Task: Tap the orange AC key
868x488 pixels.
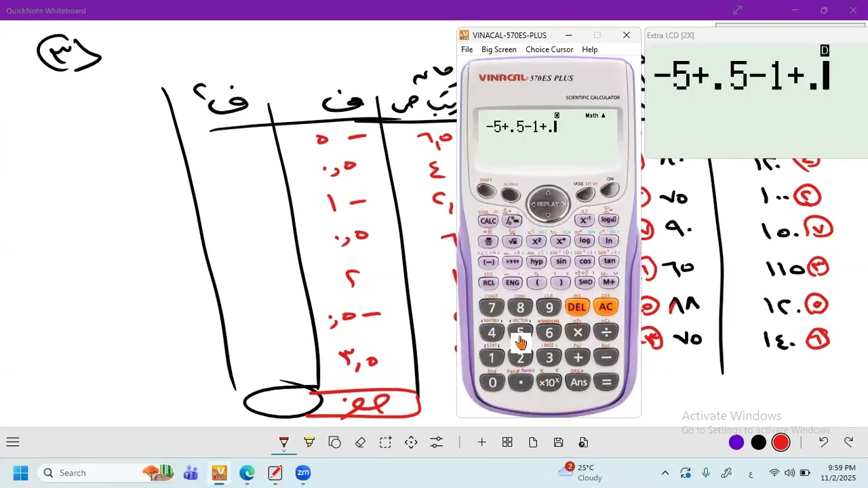Action: 606,306
